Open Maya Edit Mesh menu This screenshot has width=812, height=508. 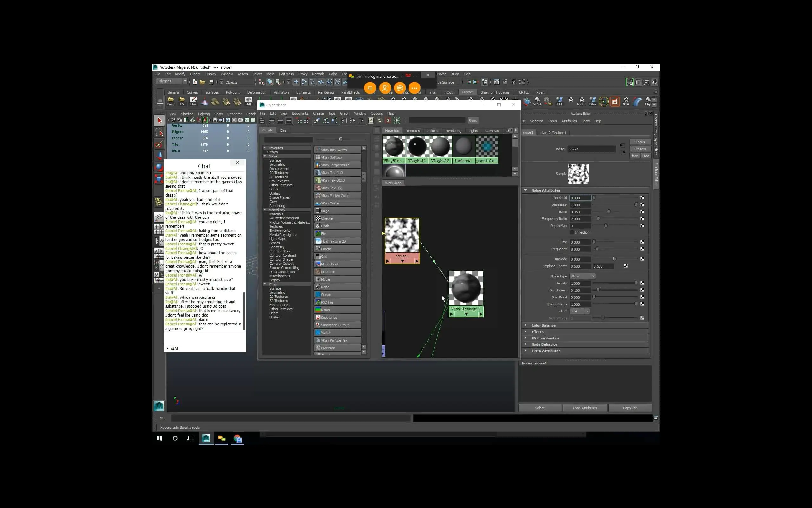tap(286, 74)
